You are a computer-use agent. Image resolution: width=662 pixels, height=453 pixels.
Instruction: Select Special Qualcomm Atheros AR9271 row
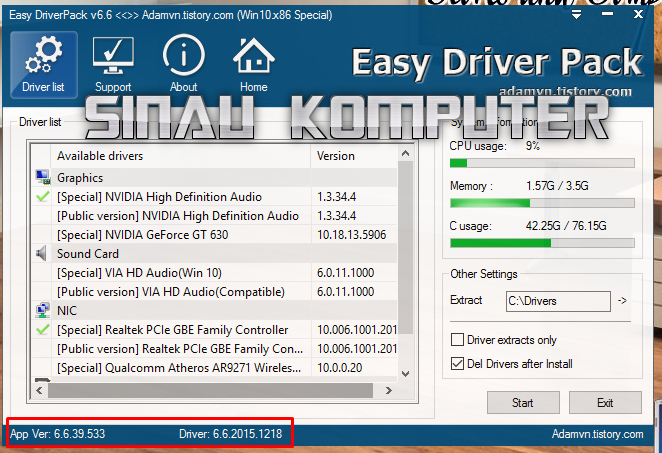coord(214,368)
